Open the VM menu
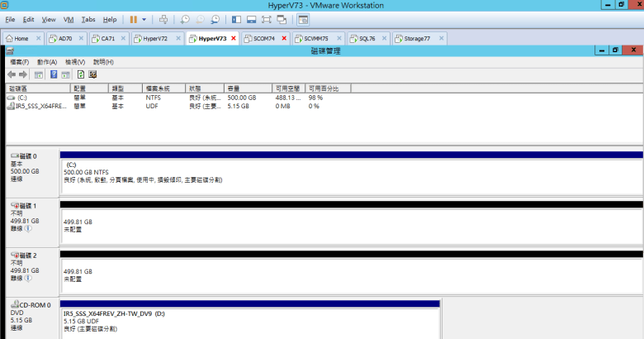 pyautogui.click(x=69, y=18)
